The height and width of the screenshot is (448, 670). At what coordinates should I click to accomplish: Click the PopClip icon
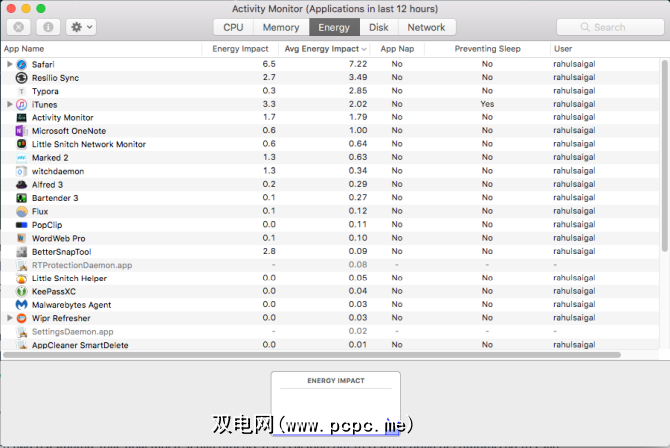(x=21, y=225)
